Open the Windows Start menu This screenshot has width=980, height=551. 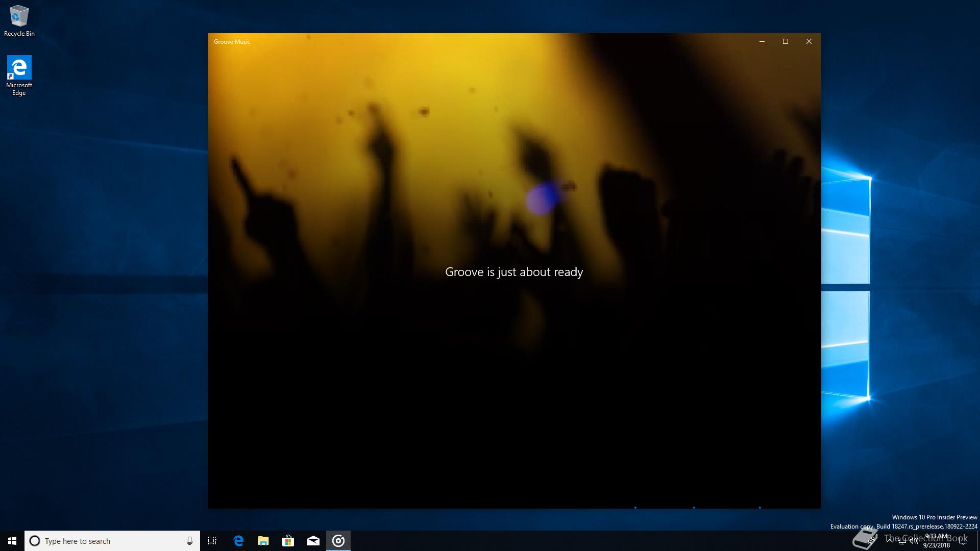(x=12, y=541)
